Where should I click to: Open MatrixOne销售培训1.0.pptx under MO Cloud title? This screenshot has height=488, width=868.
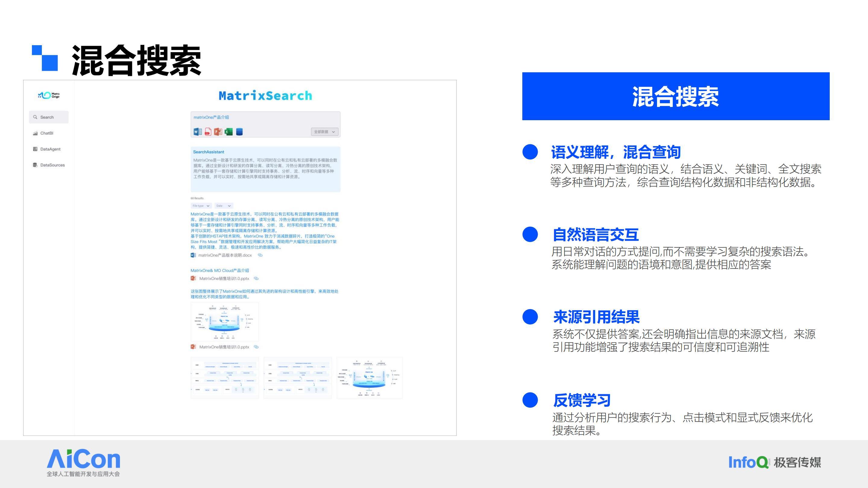[224, 279]
